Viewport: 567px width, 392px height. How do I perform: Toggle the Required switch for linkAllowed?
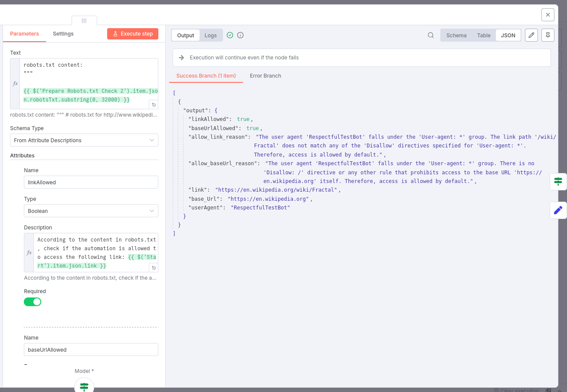pos(33,302)
